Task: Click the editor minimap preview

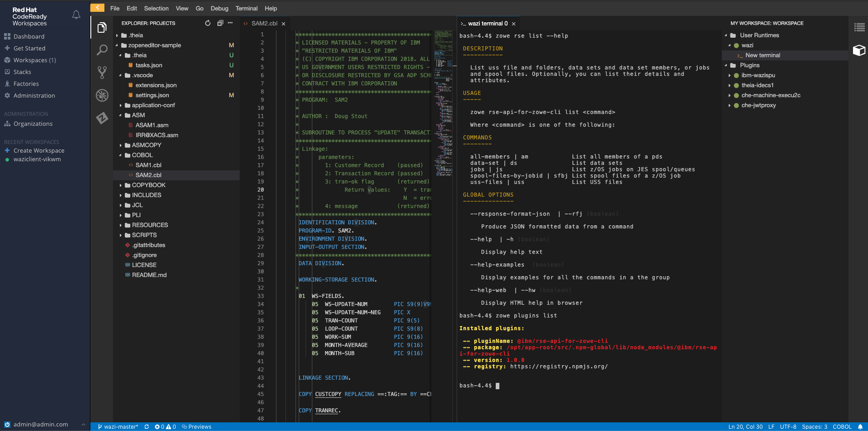Action: click(x=443, y=104)
